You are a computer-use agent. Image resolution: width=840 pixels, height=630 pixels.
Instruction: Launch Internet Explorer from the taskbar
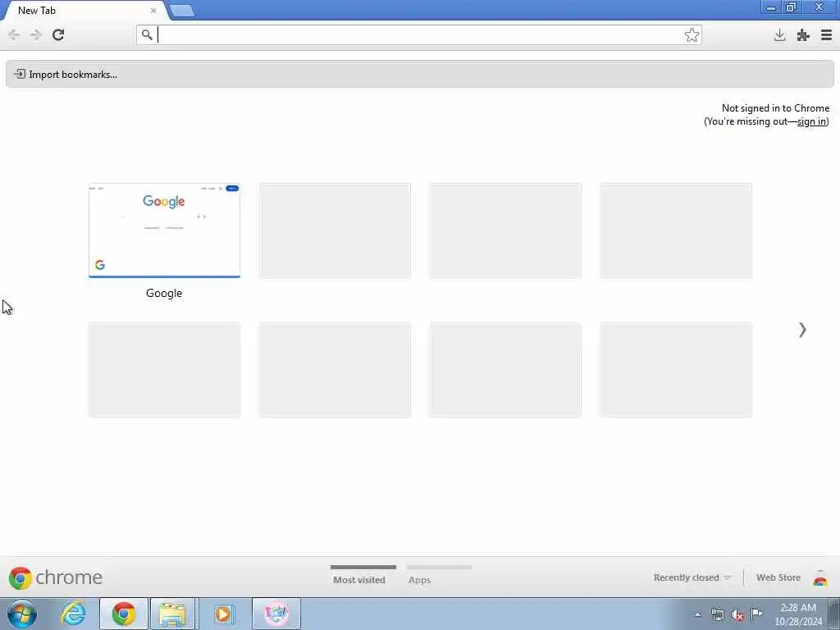pos(73,614)
